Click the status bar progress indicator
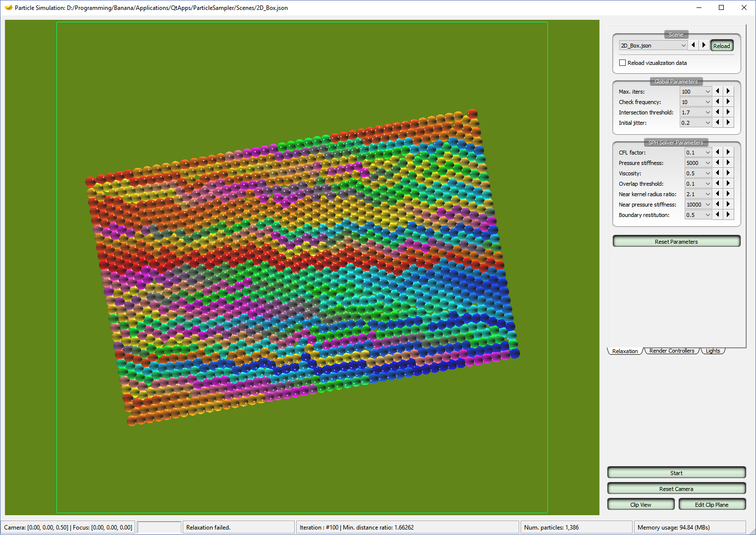 tap(159, 527)
